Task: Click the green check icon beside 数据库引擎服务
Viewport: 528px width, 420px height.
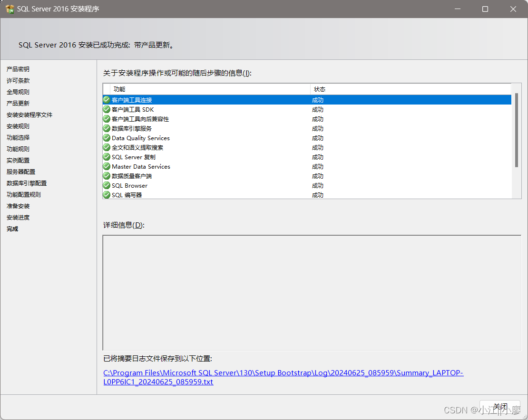Action: [106, 128]
